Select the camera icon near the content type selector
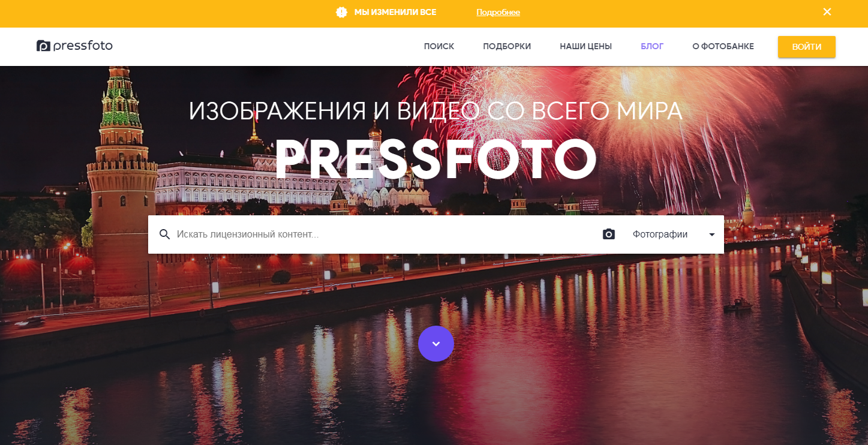Viewport: 868px width, 445px height. point(608,234)
